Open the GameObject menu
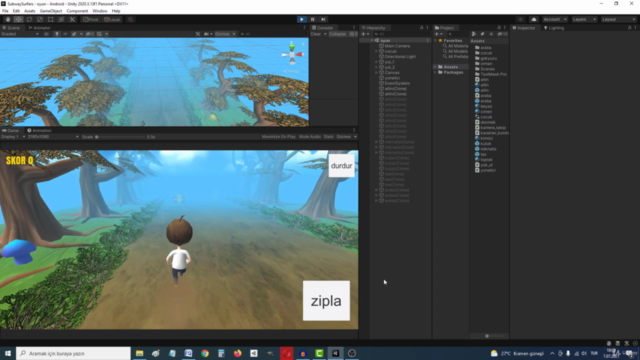 point(51,11)
